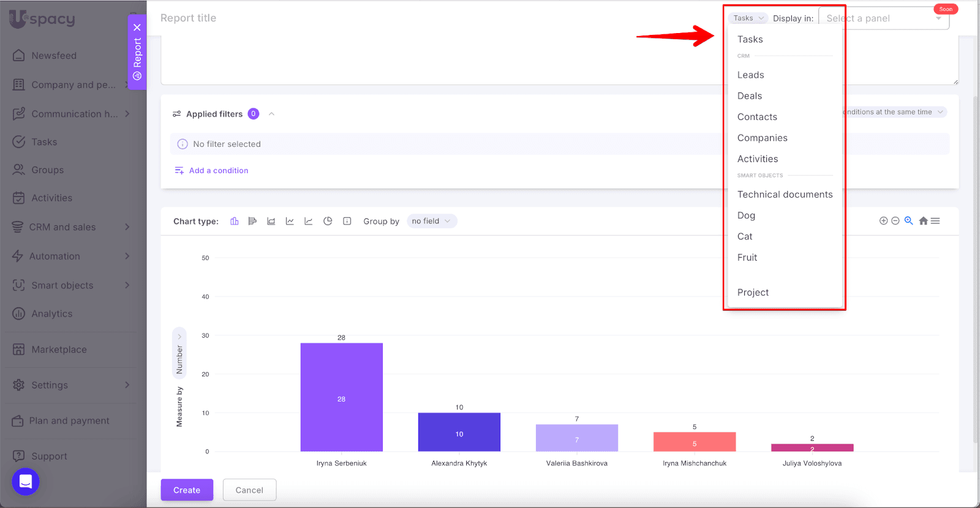Image resolution: width=980 pixels, height=508 pixels.
Task: Click the purple Iryna Serbeniuk bar
Action: pyautogui.click(x=341, y=397)
